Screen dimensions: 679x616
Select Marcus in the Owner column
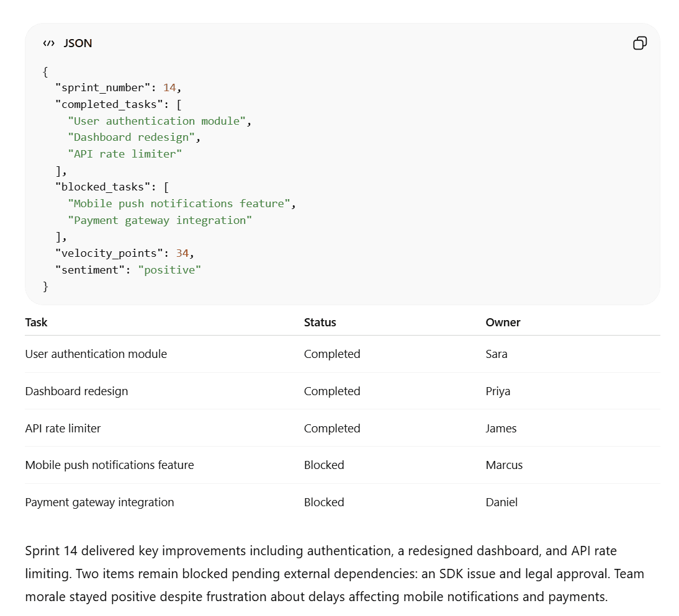[x=504, y=465]
